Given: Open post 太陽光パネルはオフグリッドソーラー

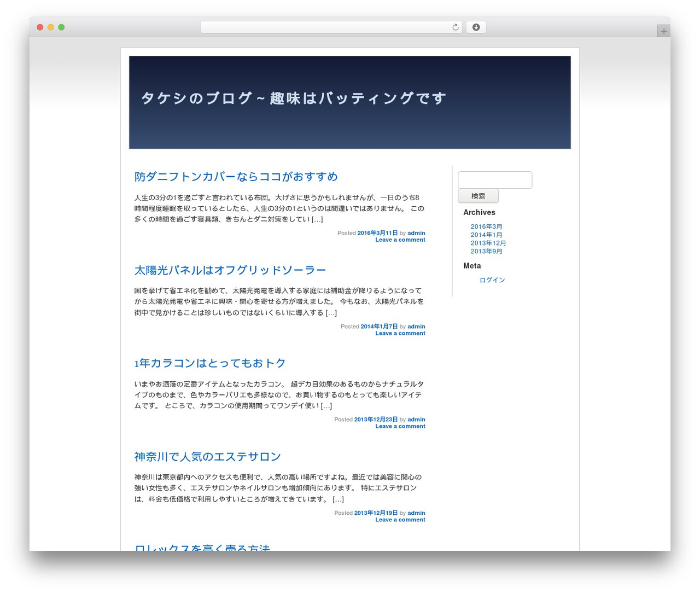Looking at the screenshot, I should 230,270.
